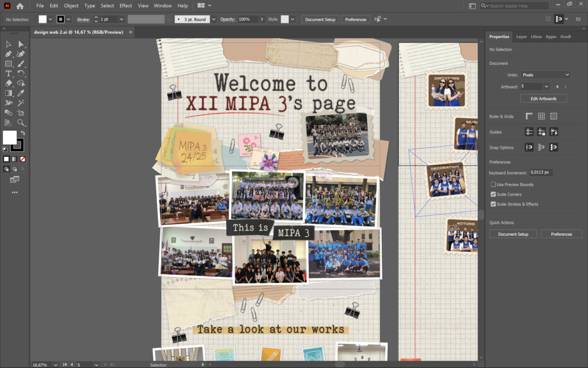
Task: Open the Window menu
Action: [163, 6]
